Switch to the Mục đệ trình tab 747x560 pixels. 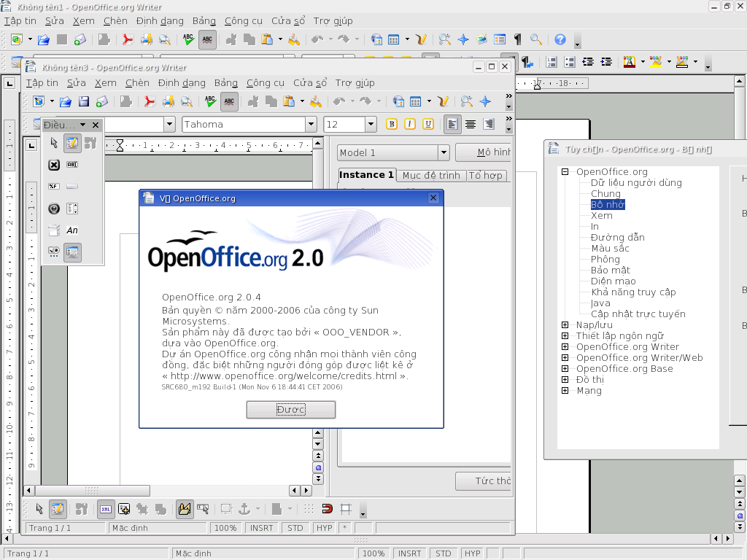[431, 176]
